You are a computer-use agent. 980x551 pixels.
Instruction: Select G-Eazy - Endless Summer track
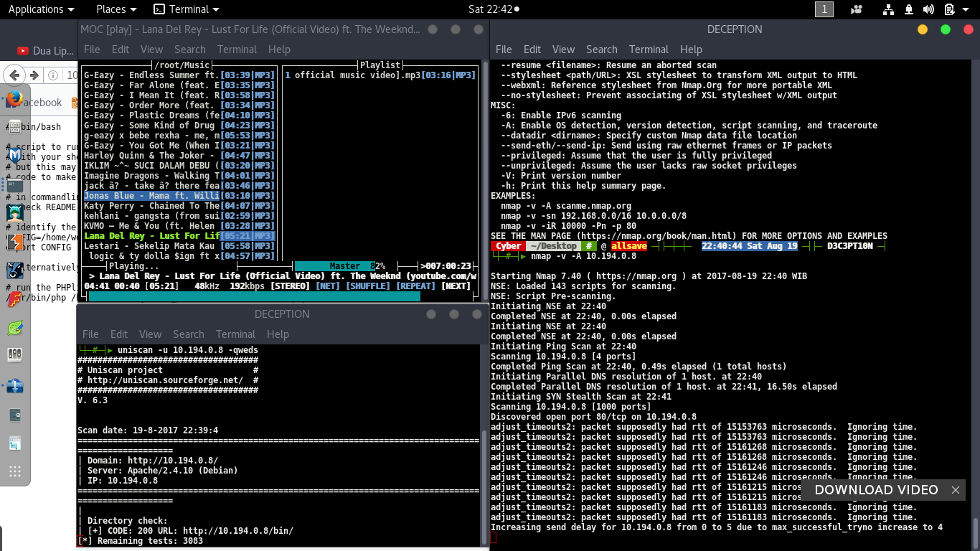(x=179, y=75)
